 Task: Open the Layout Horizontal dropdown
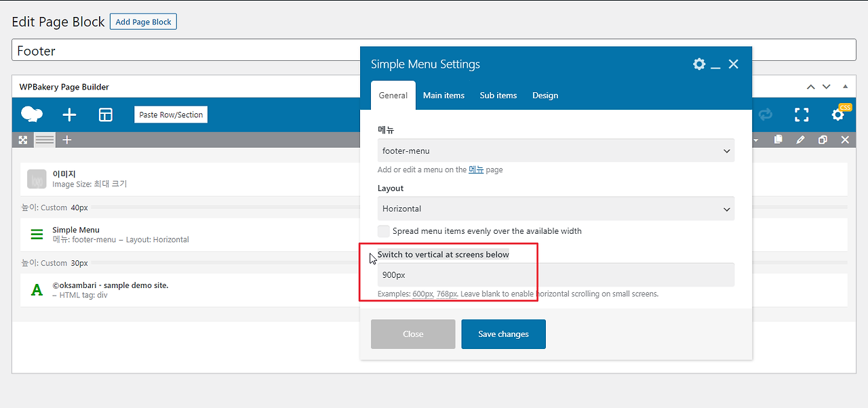pyautogui.click(x=556, y=209)
